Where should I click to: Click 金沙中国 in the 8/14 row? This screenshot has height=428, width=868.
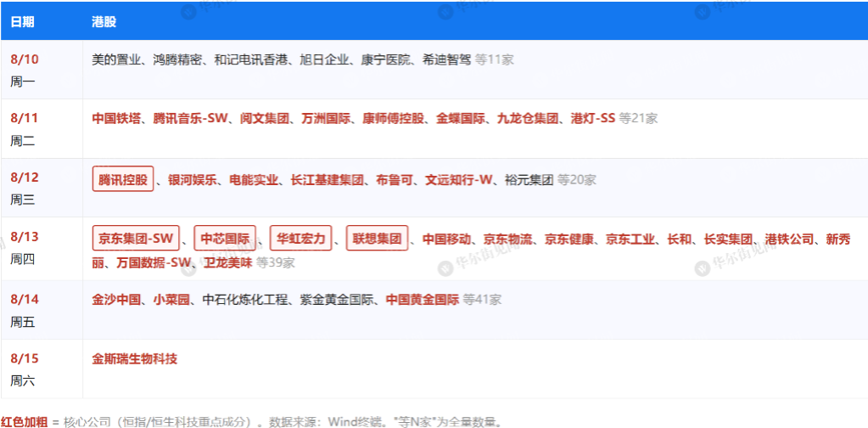point(116,300)
